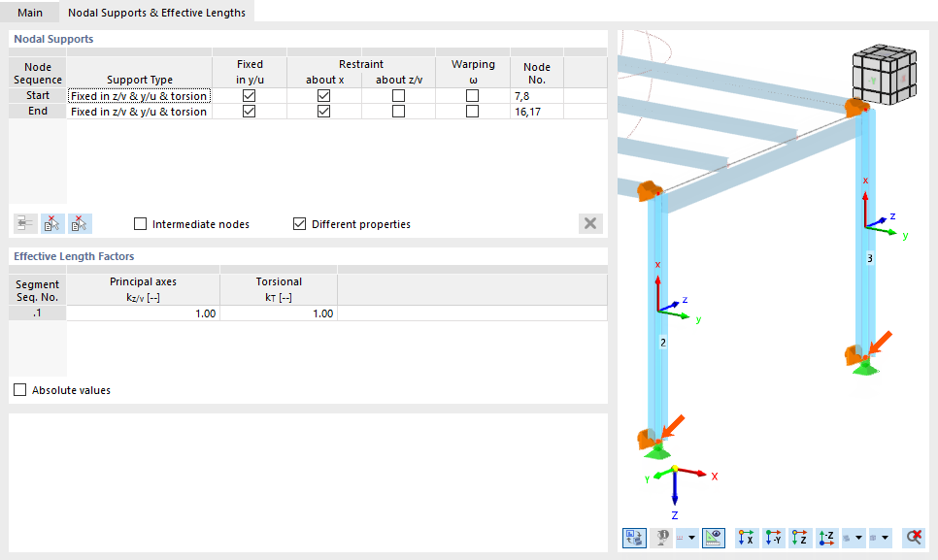Click the reset zoom magnifier icon
Screen dimensions: 938x560
[915, 538]
